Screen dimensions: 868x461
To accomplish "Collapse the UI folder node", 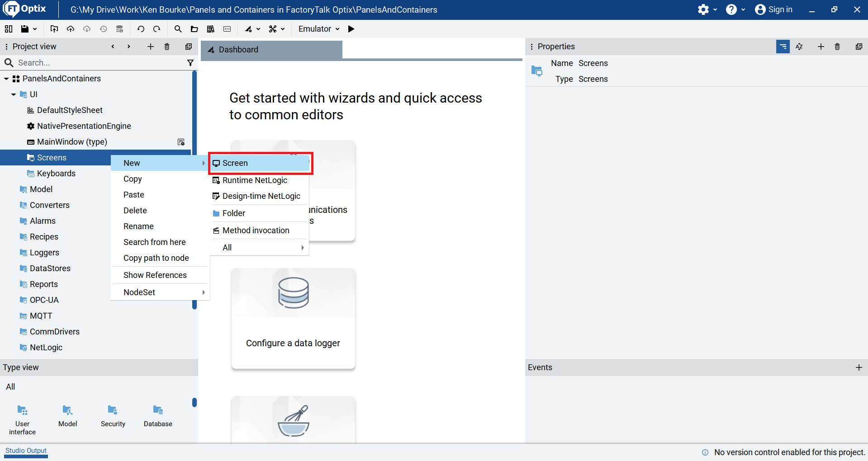I will pyautogui.click(x=14, y=94).
